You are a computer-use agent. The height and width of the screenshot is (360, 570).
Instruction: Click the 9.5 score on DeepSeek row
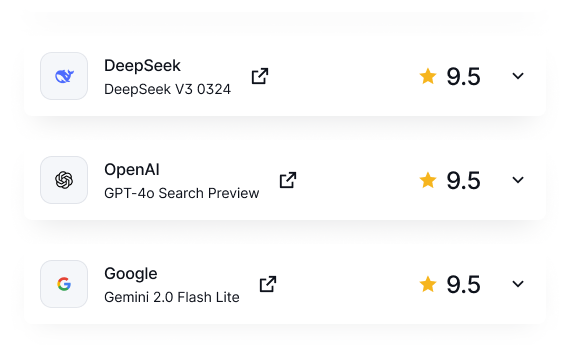(463, 76)
